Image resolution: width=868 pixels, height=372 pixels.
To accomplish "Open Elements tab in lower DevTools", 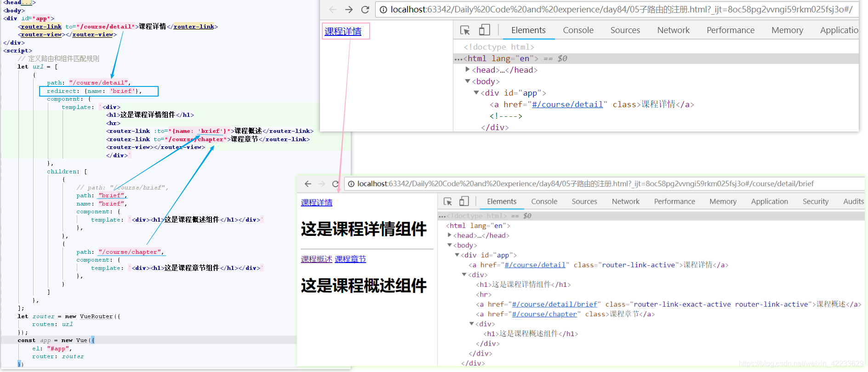I will [x=502, y=201].
